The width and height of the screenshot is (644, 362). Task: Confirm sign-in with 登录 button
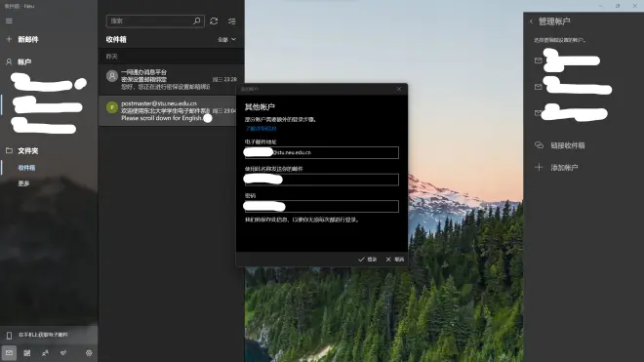pyautogui.click(x=367, y=260)
